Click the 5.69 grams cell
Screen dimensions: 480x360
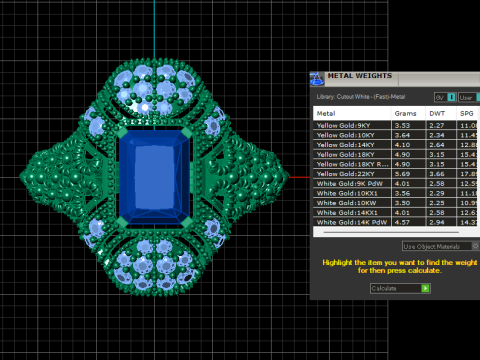coord(408,174)
